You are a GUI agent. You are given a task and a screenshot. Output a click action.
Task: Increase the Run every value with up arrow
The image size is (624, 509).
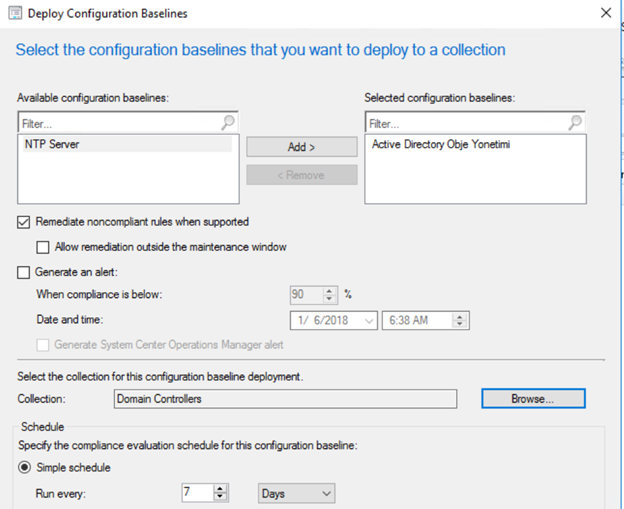(220, 488)
